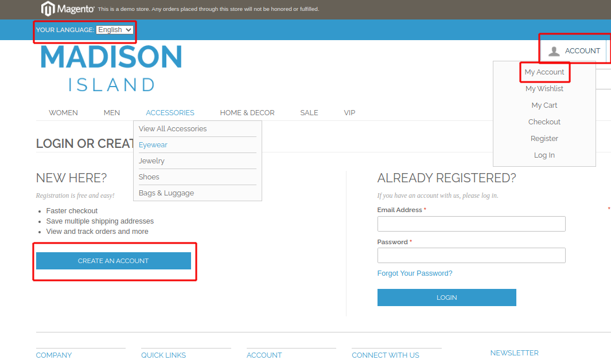The width and height of the screenshot is (611, 364).
Task: Open the VIP navigation category
Action: point(349,113)
